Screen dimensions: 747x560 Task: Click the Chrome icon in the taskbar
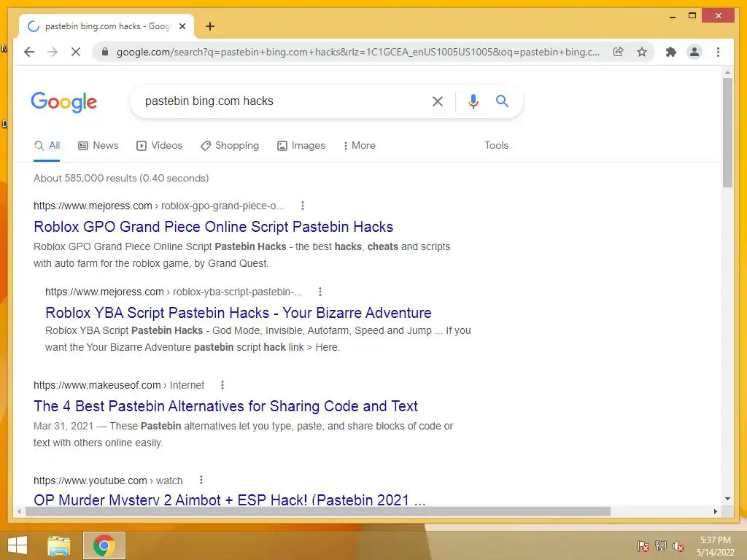coord(104,545)
